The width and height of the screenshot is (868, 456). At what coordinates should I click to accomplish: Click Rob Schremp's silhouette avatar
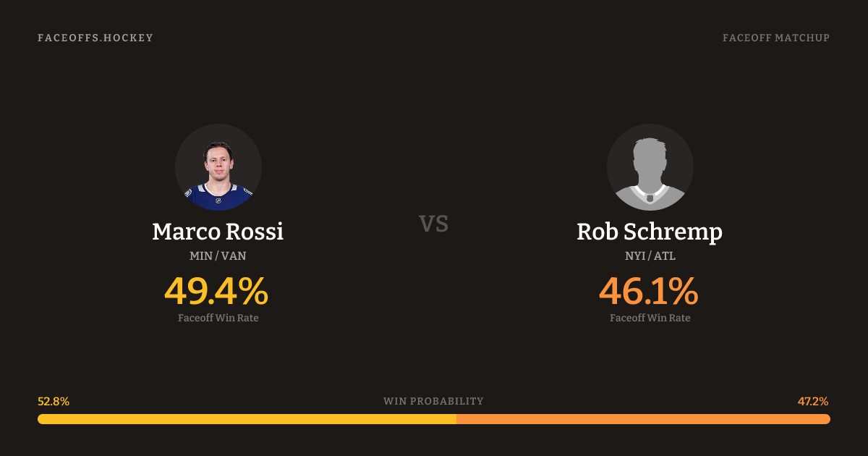(650, 167)
